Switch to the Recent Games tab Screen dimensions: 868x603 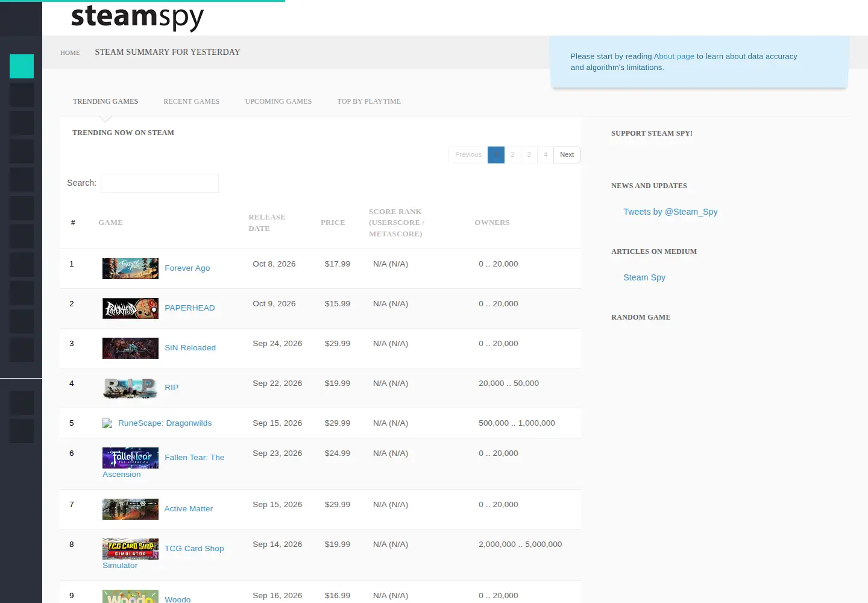pos(191,101)
